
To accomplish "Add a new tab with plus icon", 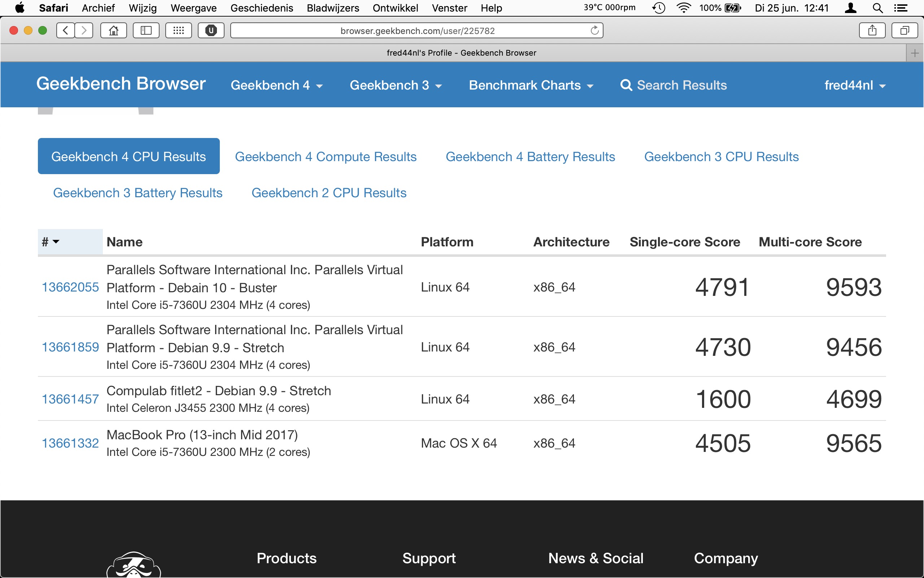I will click(915, 53).
